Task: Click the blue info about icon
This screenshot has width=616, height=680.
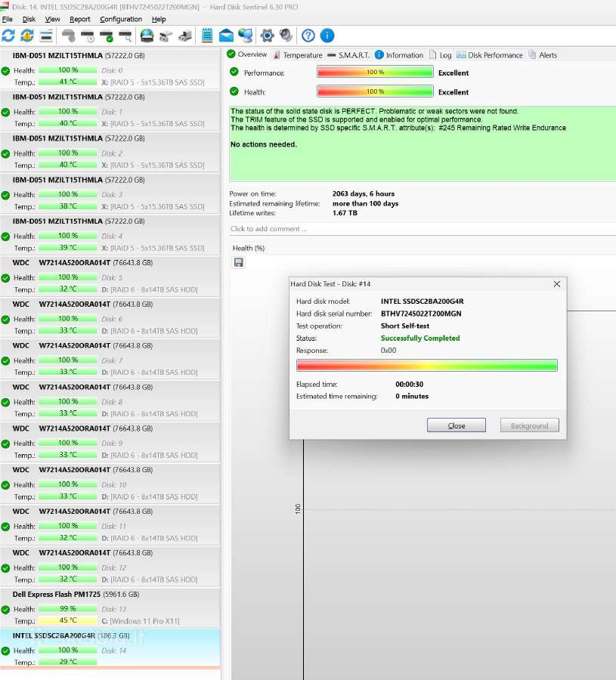Action: click(327, 36)
